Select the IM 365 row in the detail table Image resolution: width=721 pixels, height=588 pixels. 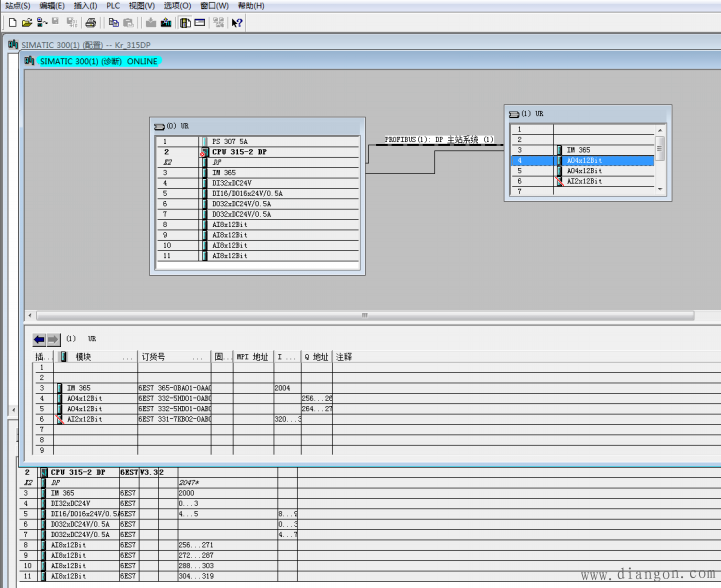pos(78,387)
